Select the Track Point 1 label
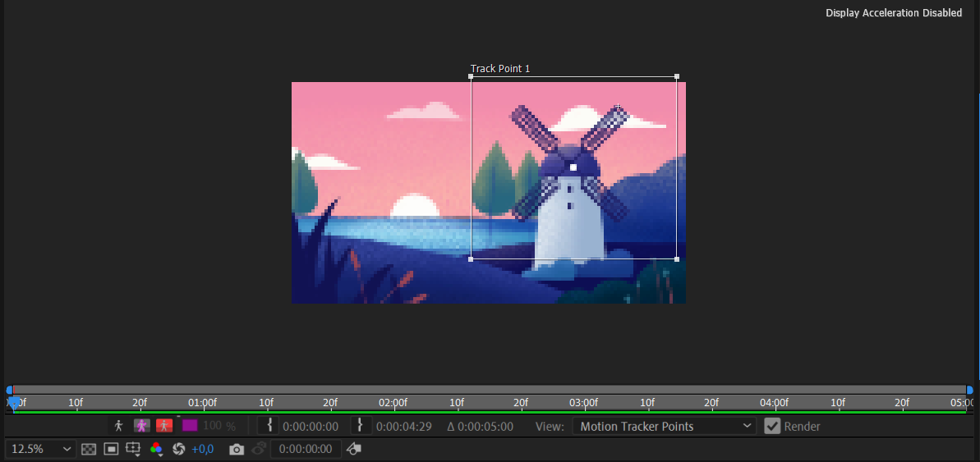 point(500,69)
